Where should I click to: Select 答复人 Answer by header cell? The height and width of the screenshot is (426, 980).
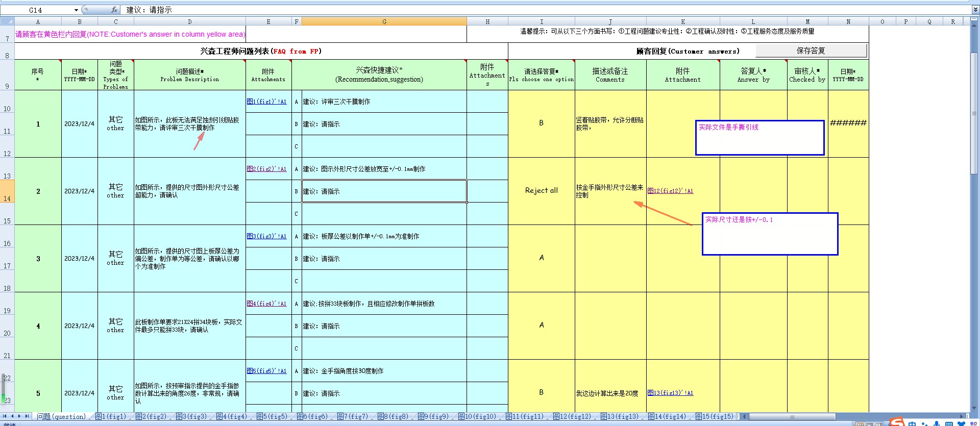753,75
